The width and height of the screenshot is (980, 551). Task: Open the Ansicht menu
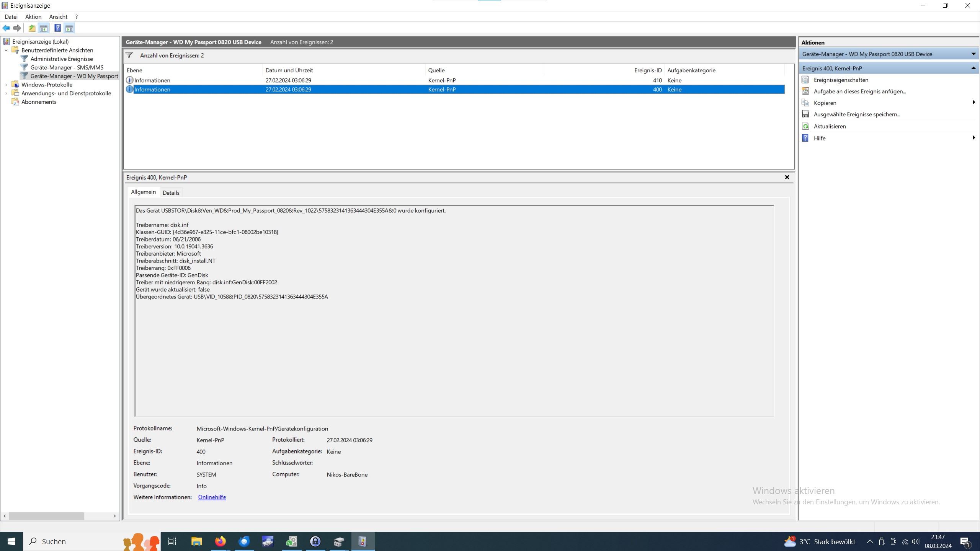point(58,17)
